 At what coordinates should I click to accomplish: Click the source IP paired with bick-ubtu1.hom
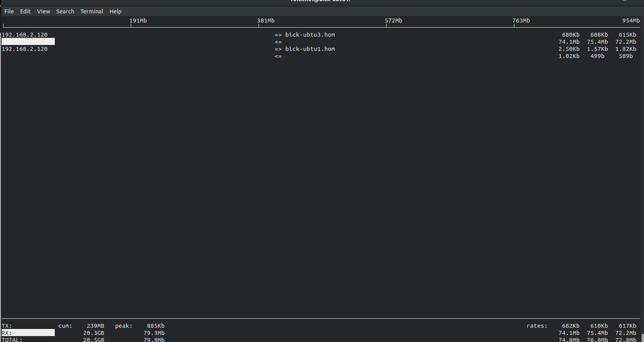24,49
